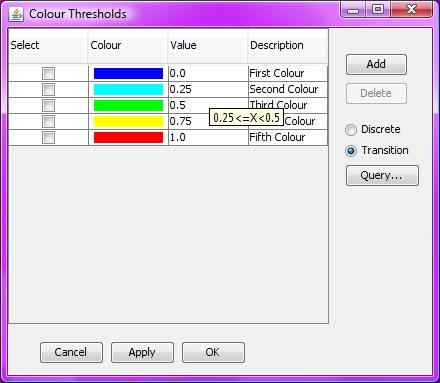Click the Fifth Colour description cell

click(288, 137)
